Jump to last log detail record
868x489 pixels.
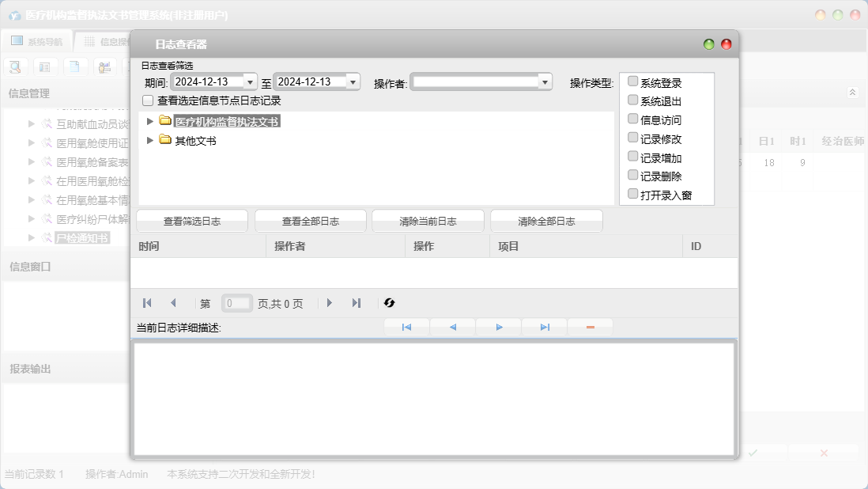(x=545, y=328)
